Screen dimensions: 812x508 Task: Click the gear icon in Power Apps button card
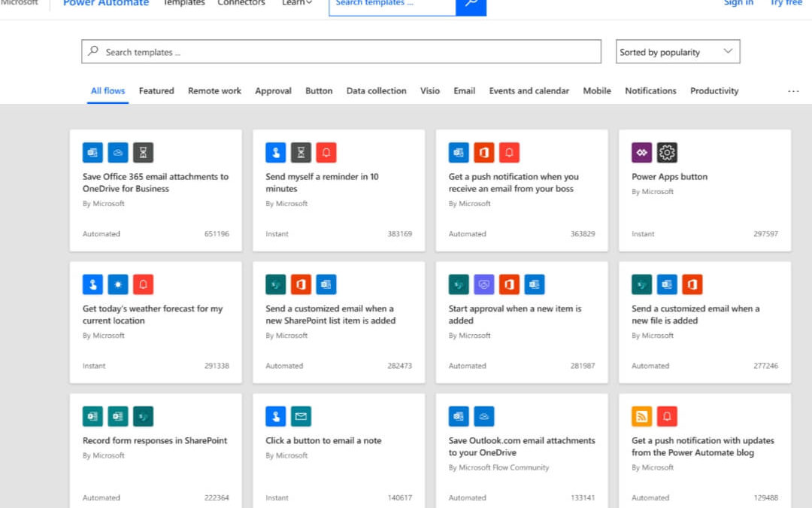point(667,152)
